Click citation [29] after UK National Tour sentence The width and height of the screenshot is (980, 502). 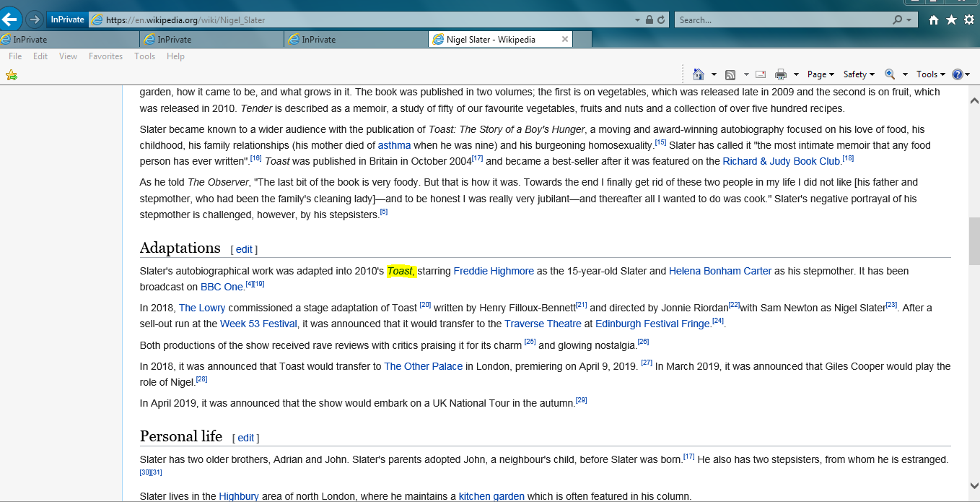click(x=581, y=399)
